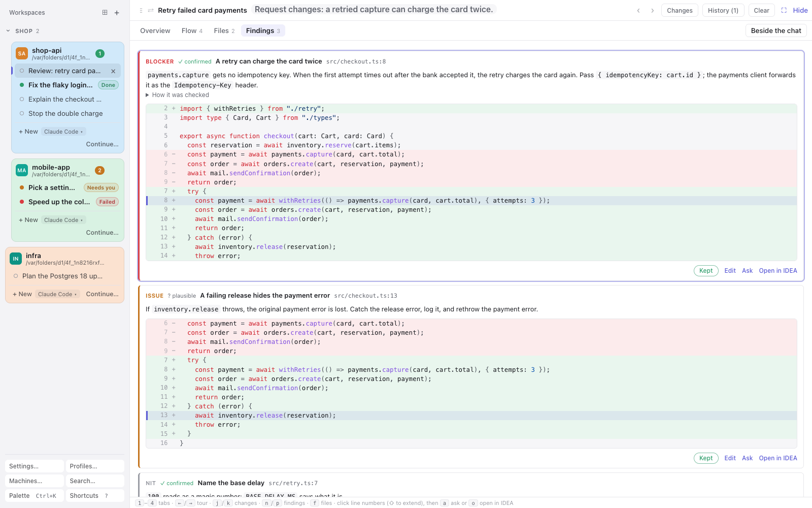
Task: Click file path src/checkout.ts:8
Action: coord(356,61)
